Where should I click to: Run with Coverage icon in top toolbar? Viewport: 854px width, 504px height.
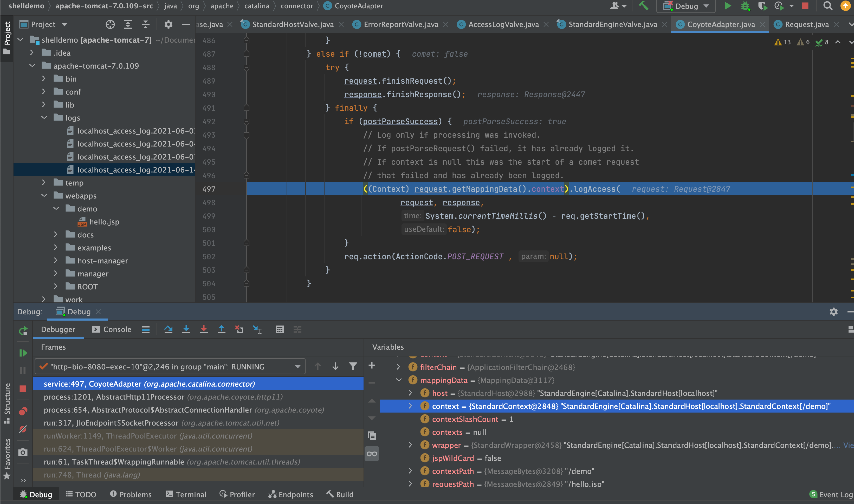click(762, 6)
